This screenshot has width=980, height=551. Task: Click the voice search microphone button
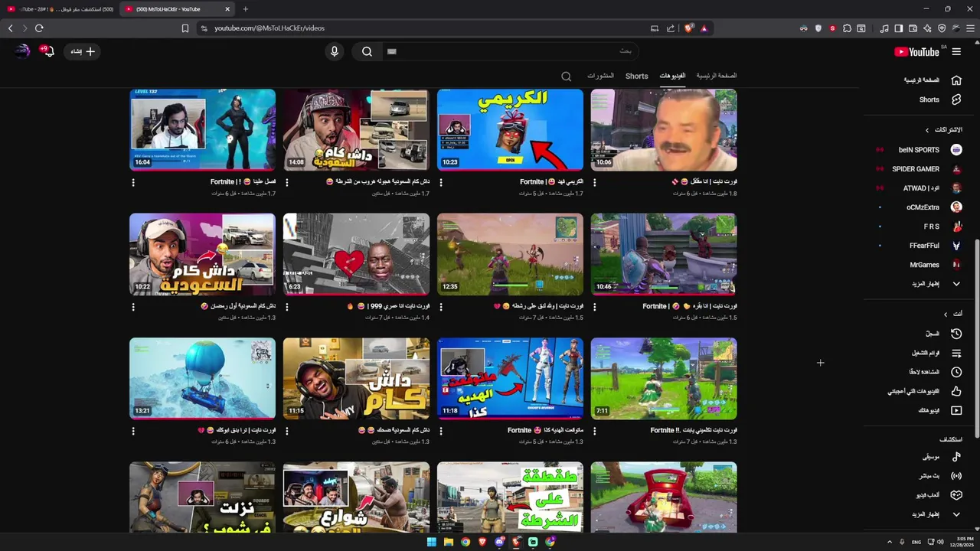click(334, 51)
